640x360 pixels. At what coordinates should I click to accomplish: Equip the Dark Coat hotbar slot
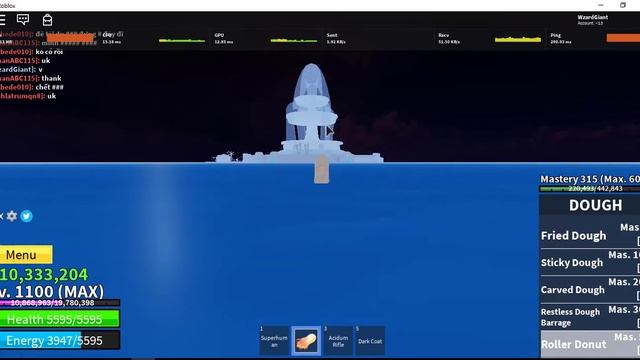point(370,340)
